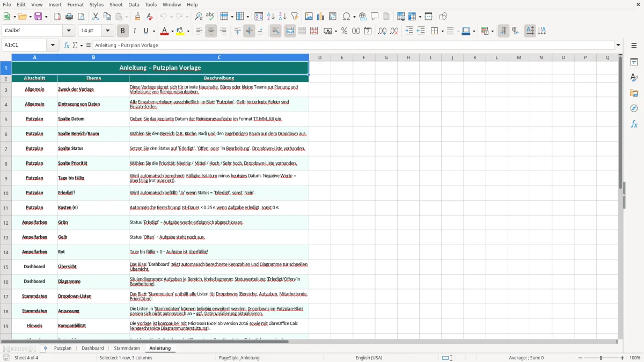Toggle Merge and Center Cells
Image resolution: width=644 pixels, height=362 pixels.
click(x=290, y=31)
